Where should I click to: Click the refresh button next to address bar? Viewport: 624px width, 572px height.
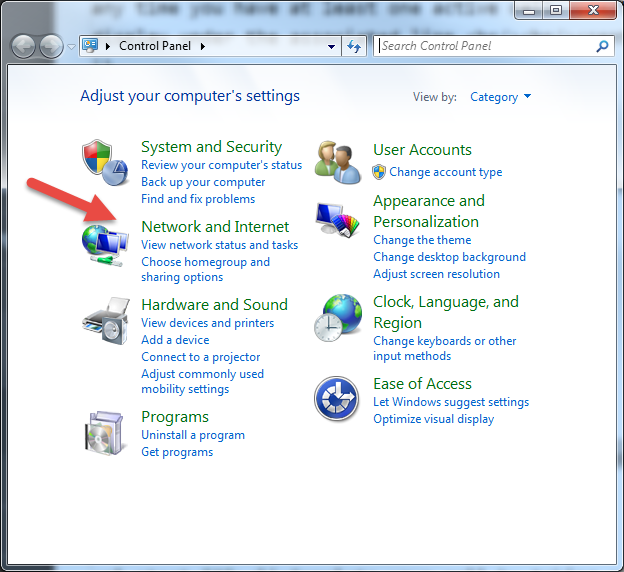click(354, 46)
